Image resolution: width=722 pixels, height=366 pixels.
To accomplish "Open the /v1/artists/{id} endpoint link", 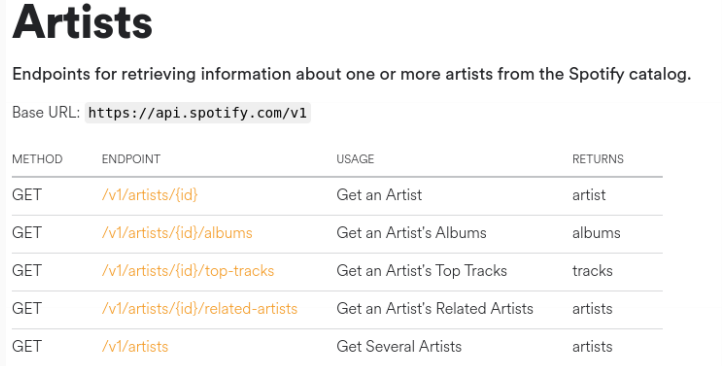I will point(150,195).
